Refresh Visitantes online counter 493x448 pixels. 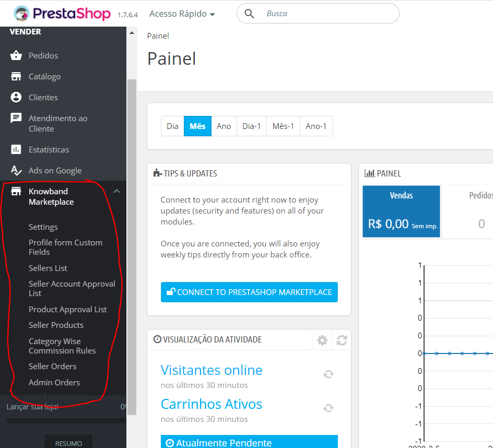[328, 374]
